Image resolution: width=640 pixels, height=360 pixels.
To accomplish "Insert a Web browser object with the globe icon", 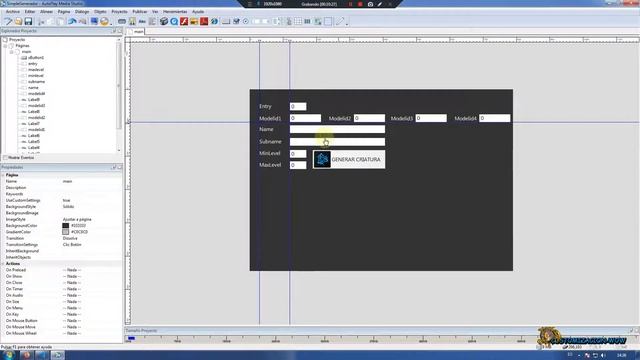I will [x=214, y=21].
